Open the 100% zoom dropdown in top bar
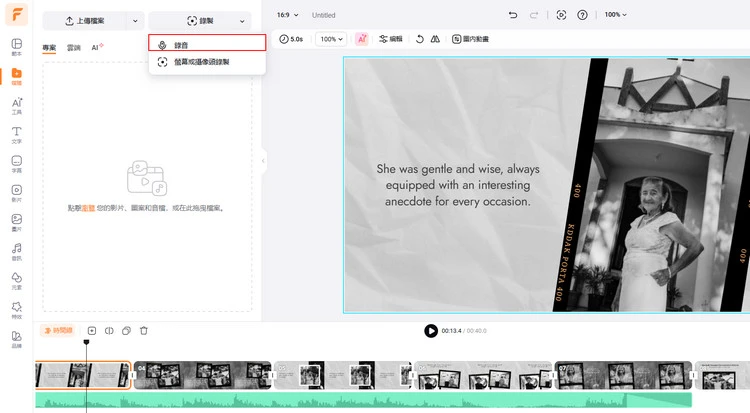Screen dimensions: 750x413 pyautogui.click(x=617, y=15)
